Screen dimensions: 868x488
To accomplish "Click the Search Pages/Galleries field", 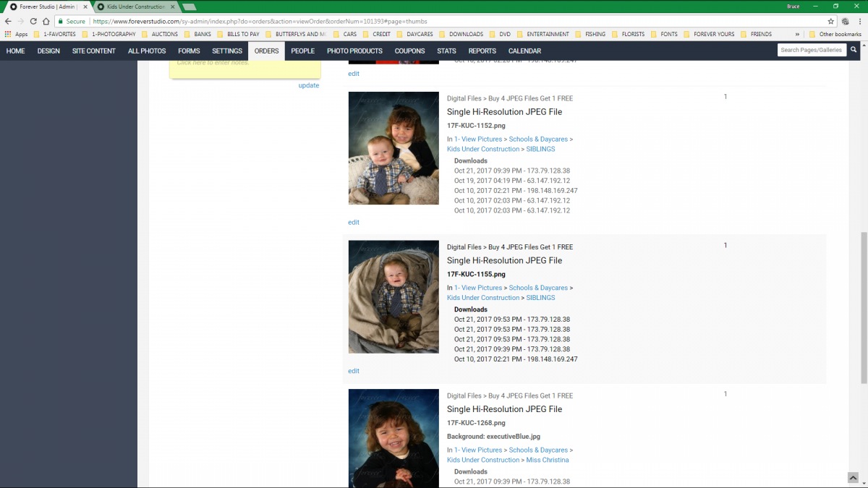I will pos(812,50).
